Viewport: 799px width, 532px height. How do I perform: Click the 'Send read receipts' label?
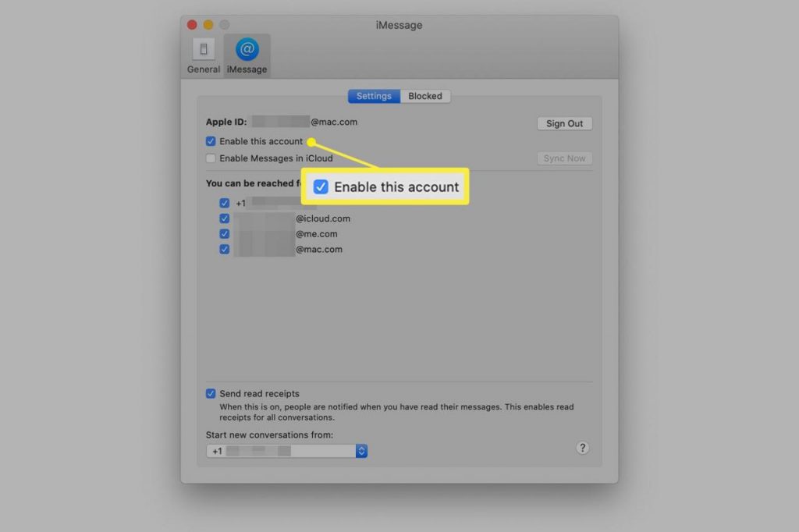coord(259,393)
